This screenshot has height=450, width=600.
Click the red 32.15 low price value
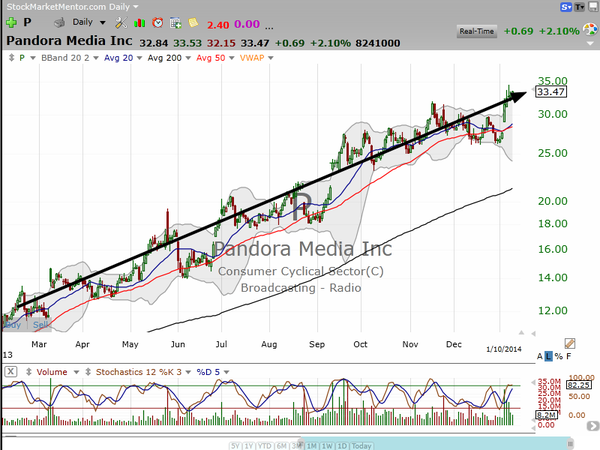click(x=221, y=43)
